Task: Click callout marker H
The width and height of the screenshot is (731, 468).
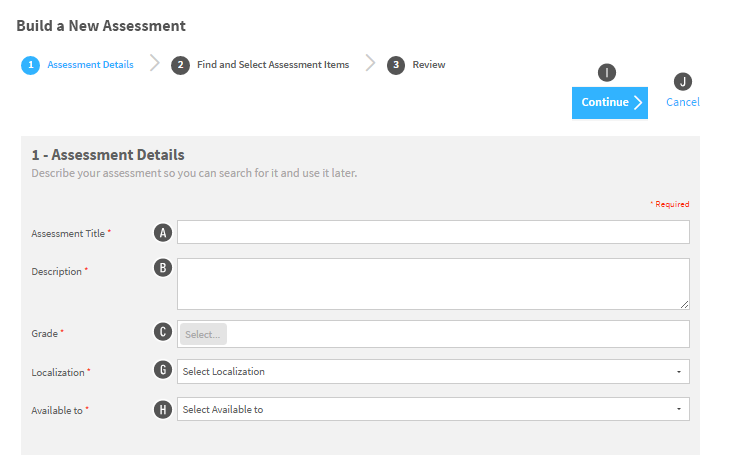Action: click(163, 409)
